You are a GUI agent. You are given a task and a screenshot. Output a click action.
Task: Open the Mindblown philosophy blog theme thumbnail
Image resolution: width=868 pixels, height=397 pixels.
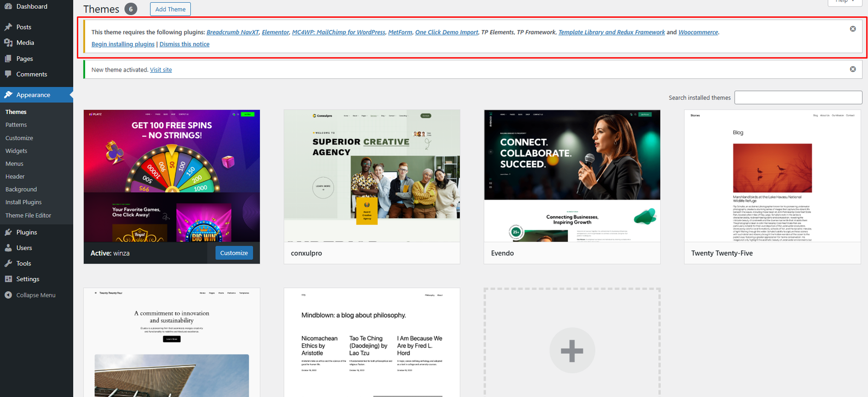pos(372,343)
